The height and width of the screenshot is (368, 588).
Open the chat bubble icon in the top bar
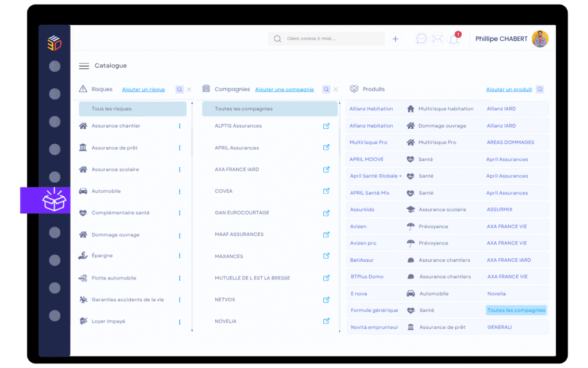tap(421, 39)
